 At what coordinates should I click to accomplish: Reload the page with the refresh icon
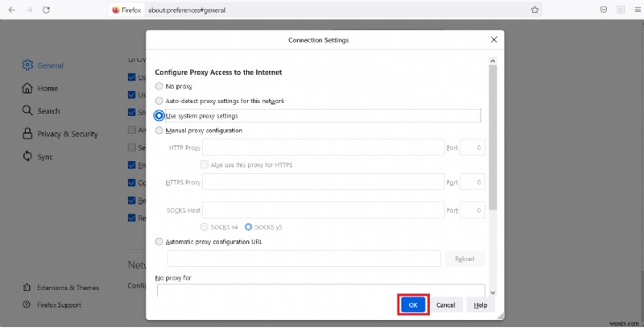[x=47, y=10]
